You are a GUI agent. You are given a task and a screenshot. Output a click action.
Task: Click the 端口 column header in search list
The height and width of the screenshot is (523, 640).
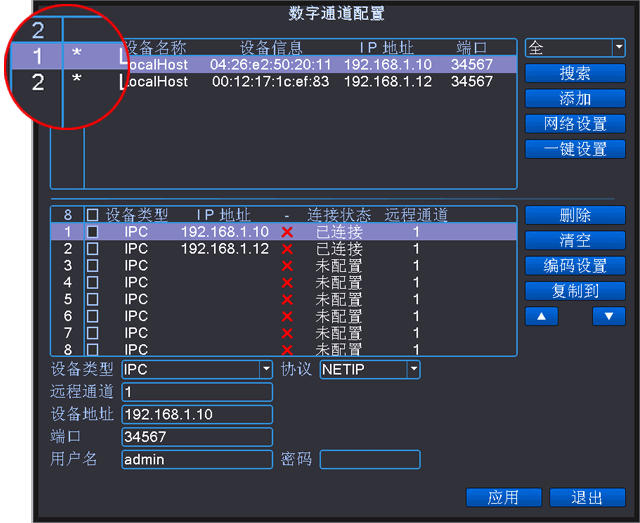[x=472, y=48]
